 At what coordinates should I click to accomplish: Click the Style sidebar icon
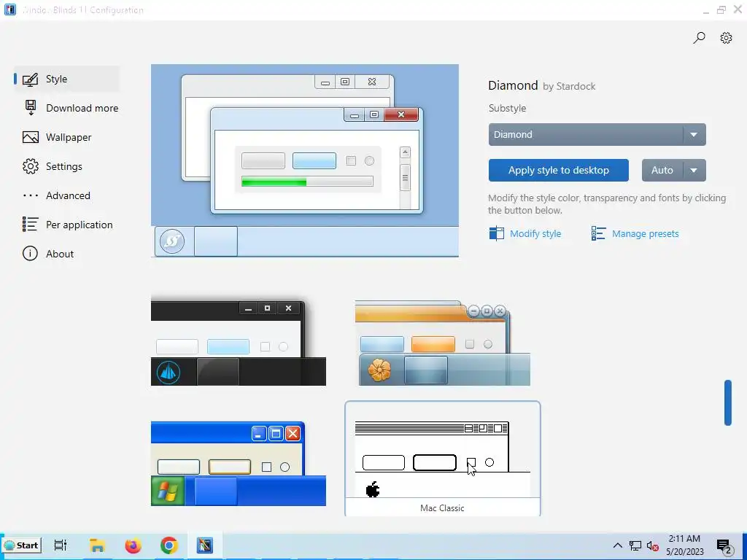pyautogui.click(x=31, y=79)
